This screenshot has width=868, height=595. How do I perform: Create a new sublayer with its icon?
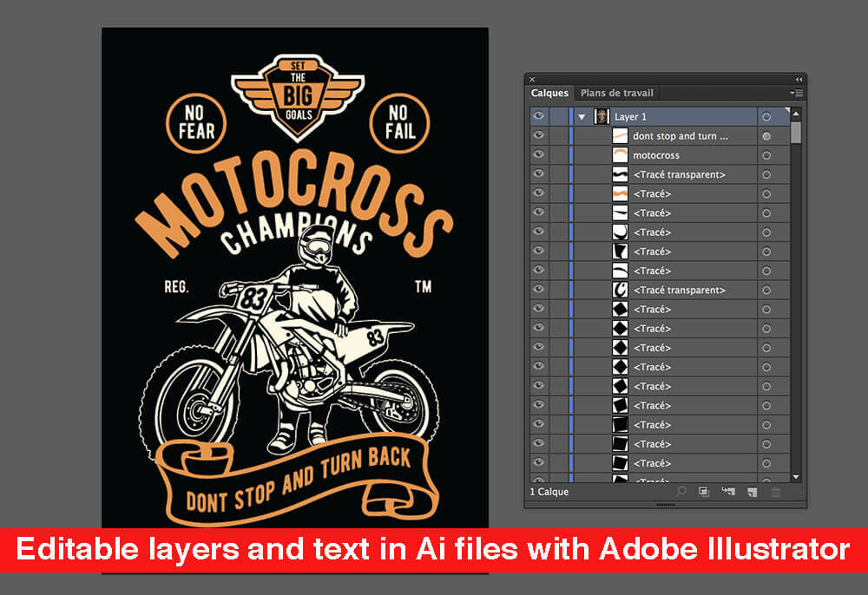point(729,494)
